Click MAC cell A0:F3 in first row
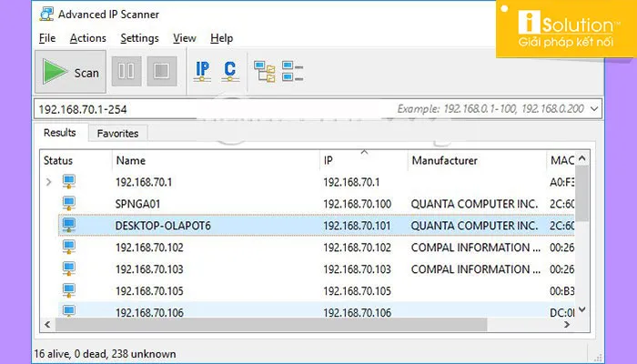 [562, 182]
